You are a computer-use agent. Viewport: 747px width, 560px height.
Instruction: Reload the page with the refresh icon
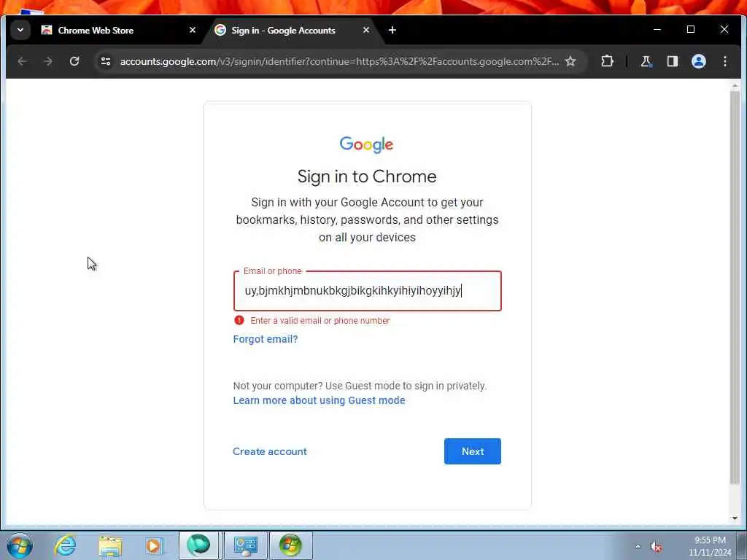tap(74, 61)
